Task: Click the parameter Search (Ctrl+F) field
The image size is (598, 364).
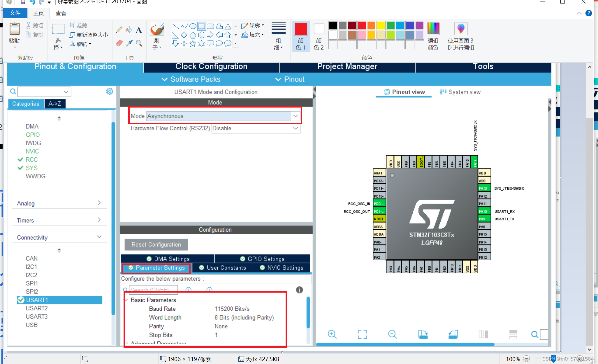Action: click(153, 290)
